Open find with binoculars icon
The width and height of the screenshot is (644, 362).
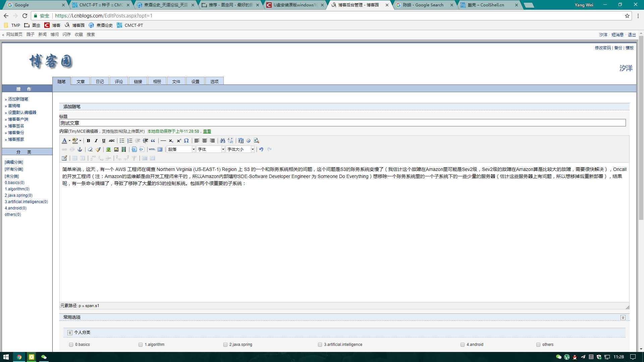click(222, 141)
